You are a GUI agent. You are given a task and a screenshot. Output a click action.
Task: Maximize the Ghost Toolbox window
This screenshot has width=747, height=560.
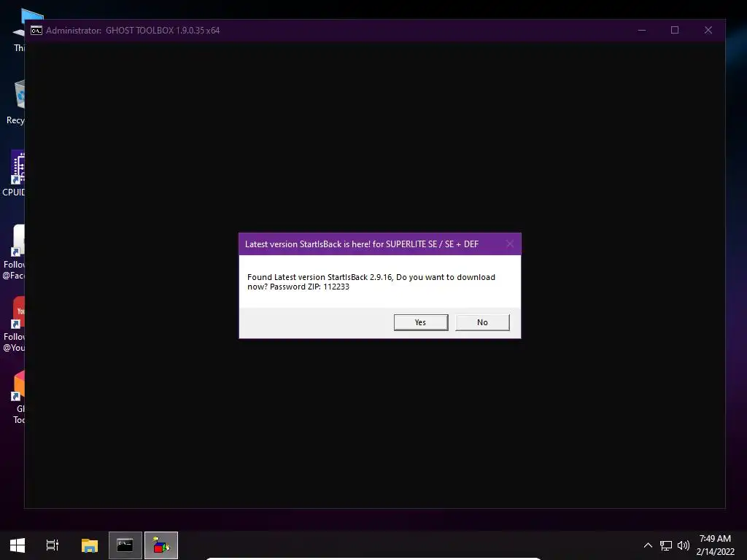(675, 30)
